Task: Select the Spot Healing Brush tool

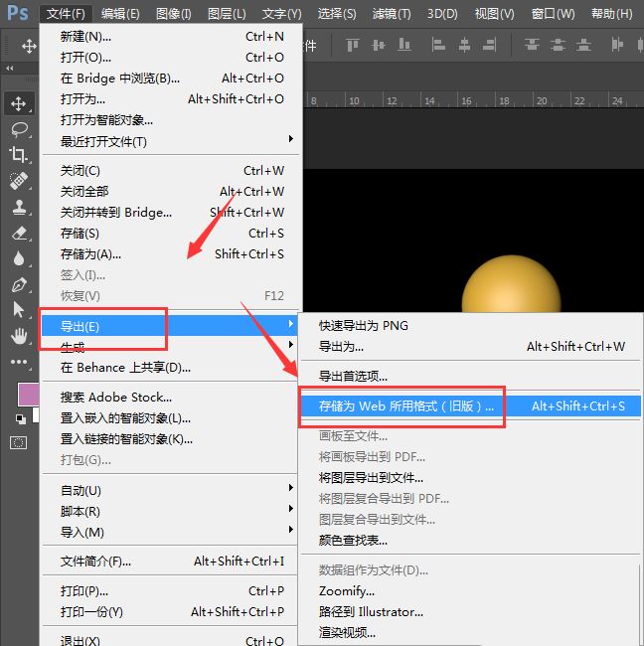Action: click(18, 181)
